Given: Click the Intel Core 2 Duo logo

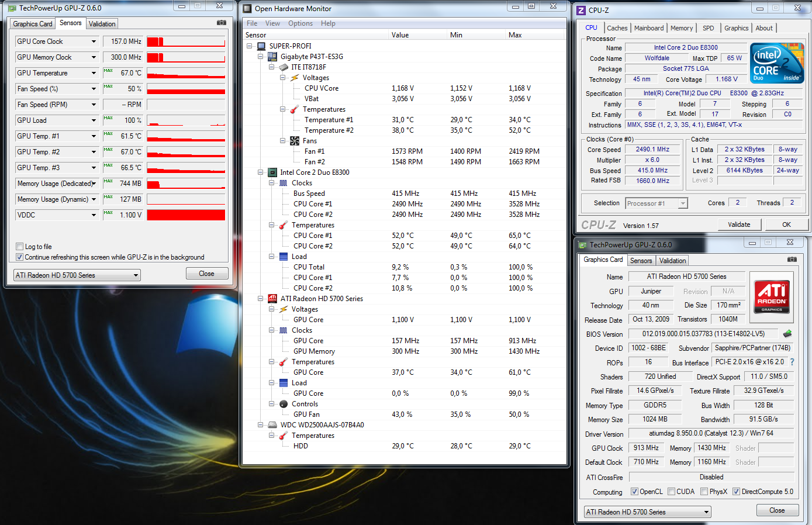Looking at the screenshot, I should [x=777, y=63].
